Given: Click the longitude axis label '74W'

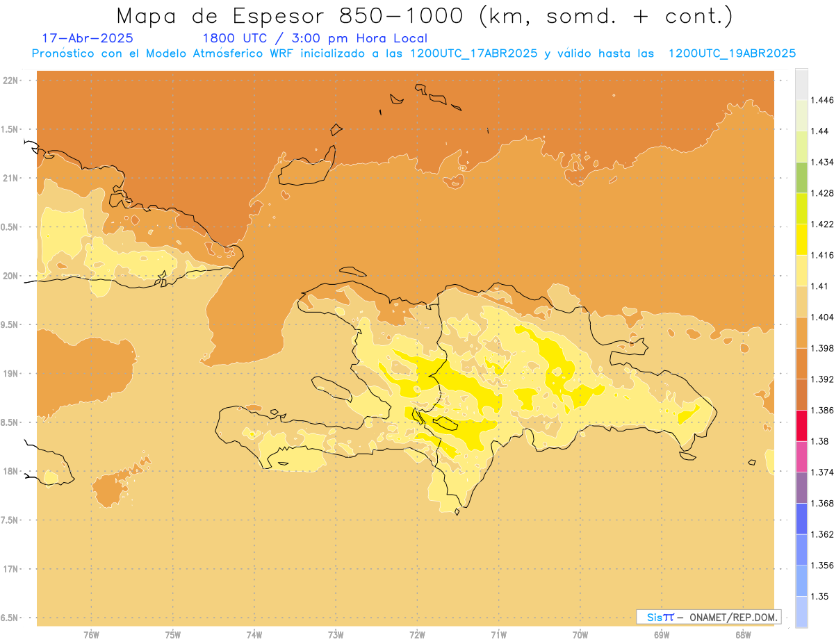Looking at the screenshot, I should tap(254, 635).
